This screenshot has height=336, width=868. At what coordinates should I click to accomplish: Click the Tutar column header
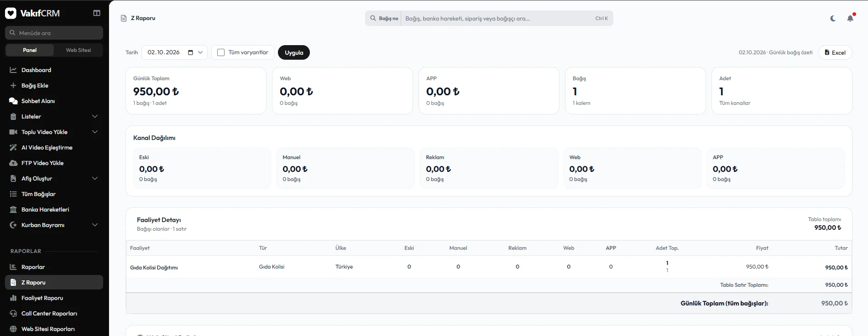click(x=841, y=248)
